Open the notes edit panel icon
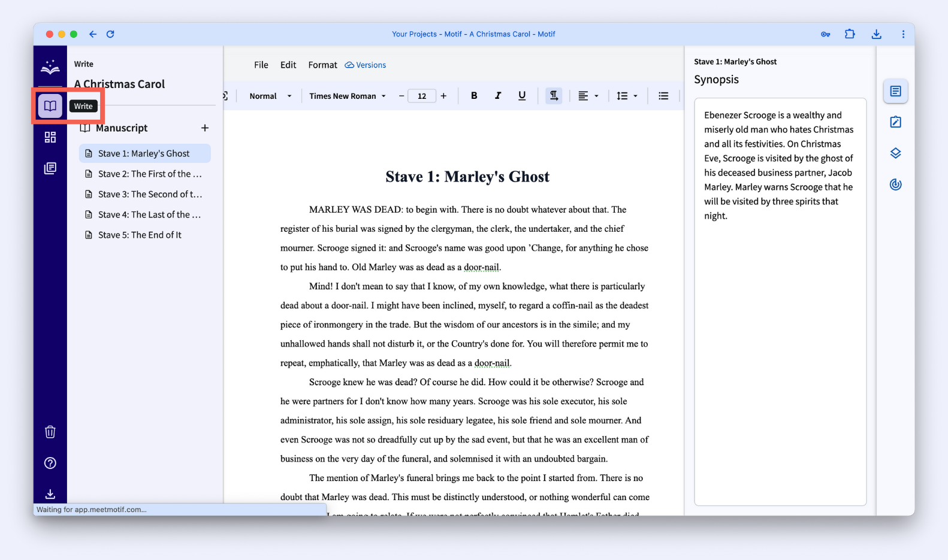 pyautogui.click(x=896, y=122)
